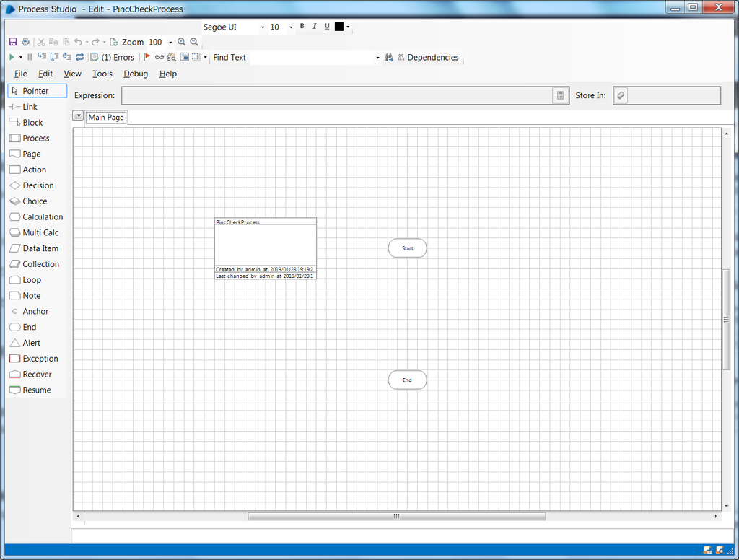Open the Help menu

click(167, 74)
